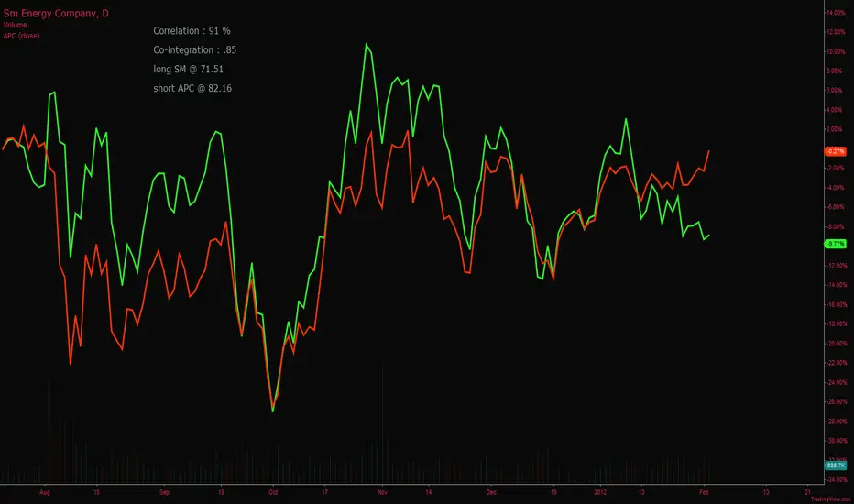The height and width of the screenshot is (504, 854).
Task: Click the -22.00% axis label
Action: click(836, 363)
